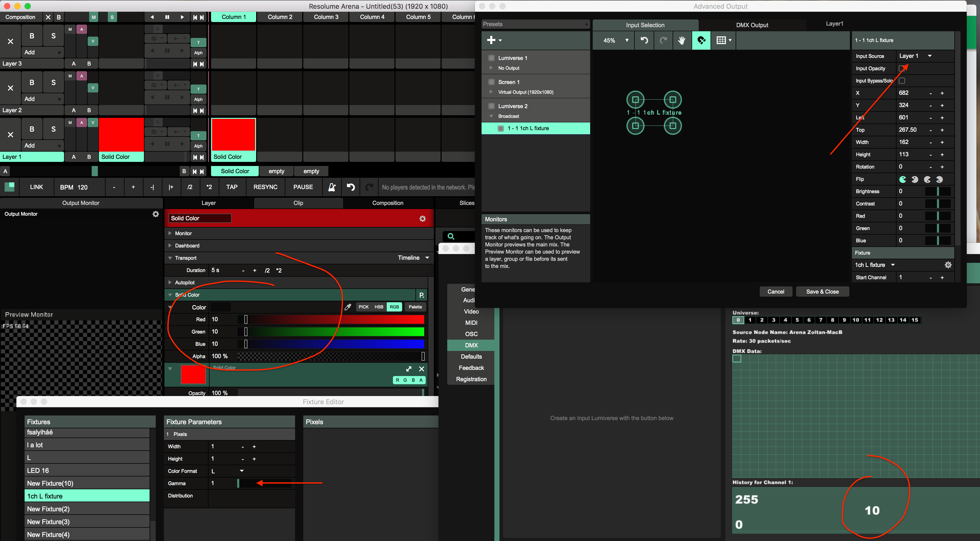Switch to the DMX Output tab
The width and height of the screenshot is (980, 541).
tap(752, 25)
